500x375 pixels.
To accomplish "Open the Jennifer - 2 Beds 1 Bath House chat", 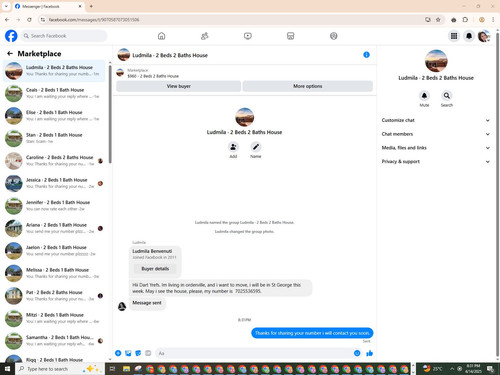I will point(54,206).
